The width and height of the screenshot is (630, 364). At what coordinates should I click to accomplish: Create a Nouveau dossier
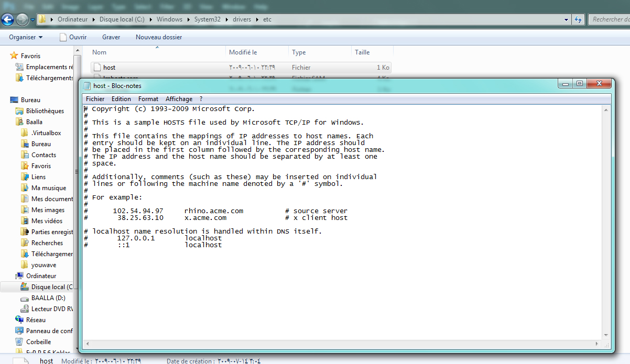pyautogui.click(x=159, y=37)
